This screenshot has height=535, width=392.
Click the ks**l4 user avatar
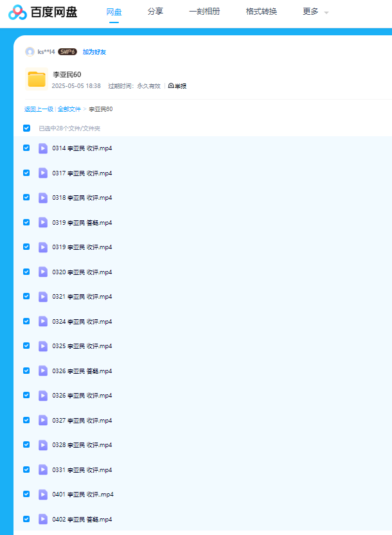[x=30, y=51]
